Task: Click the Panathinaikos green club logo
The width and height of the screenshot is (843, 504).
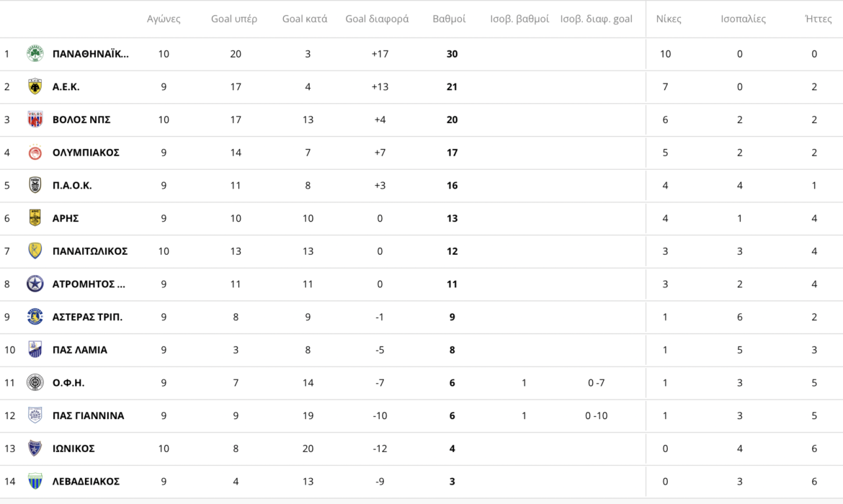Action: [35, 54]
